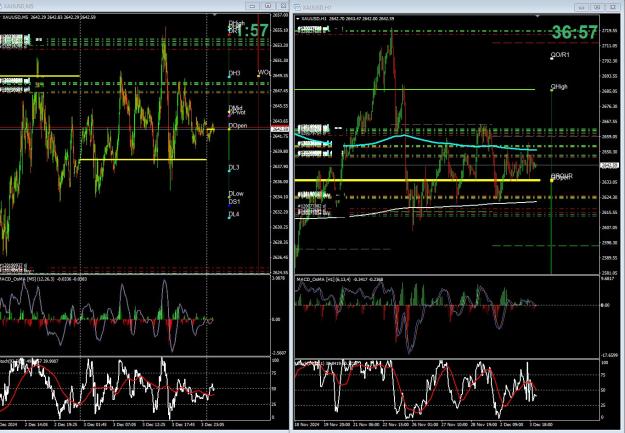This screenshot has height=433, width=625.
Task: Restore the XAUUSD M5 chart window
Action: pyautogui.click(x=267, y=6)
